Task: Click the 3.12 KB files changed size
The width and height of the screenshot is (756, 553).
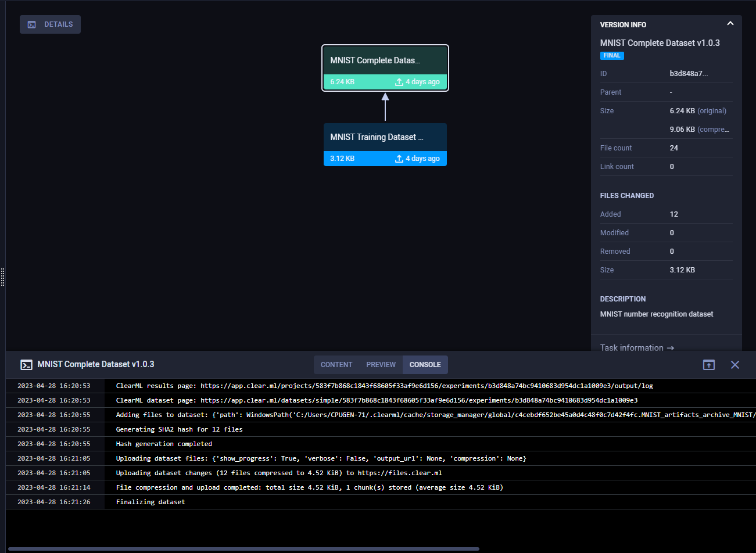Action: tap(682, 270)
